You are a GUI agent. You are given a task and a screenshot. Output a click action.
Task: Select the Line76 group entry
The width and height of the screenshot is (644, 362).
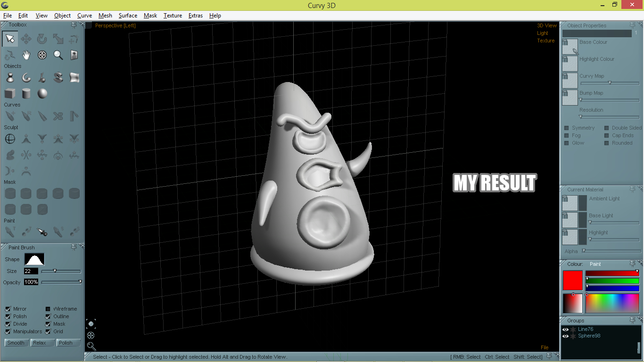586,329
